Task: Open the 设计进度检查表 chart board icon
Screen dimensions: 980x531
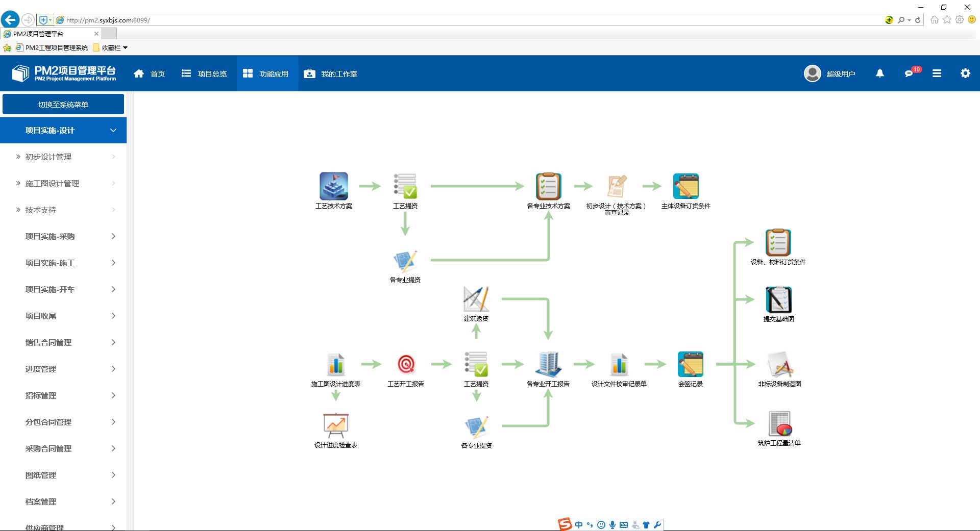Action: [335, 425]
